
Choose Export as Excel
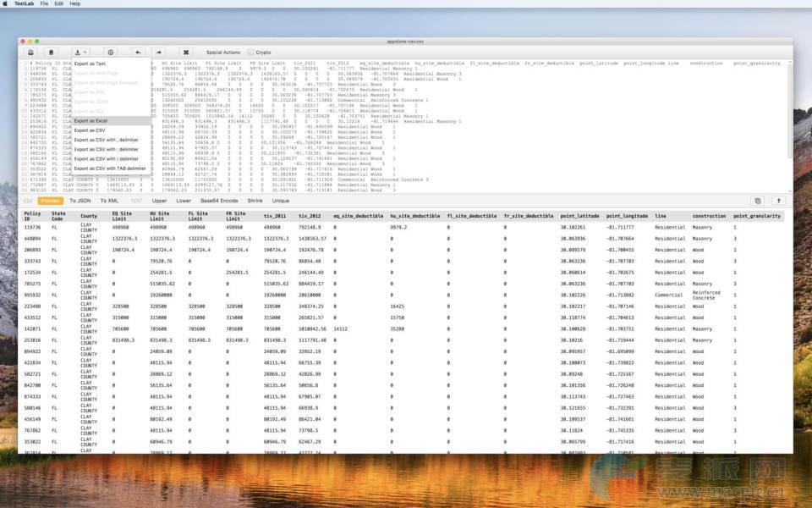[91, 121]
